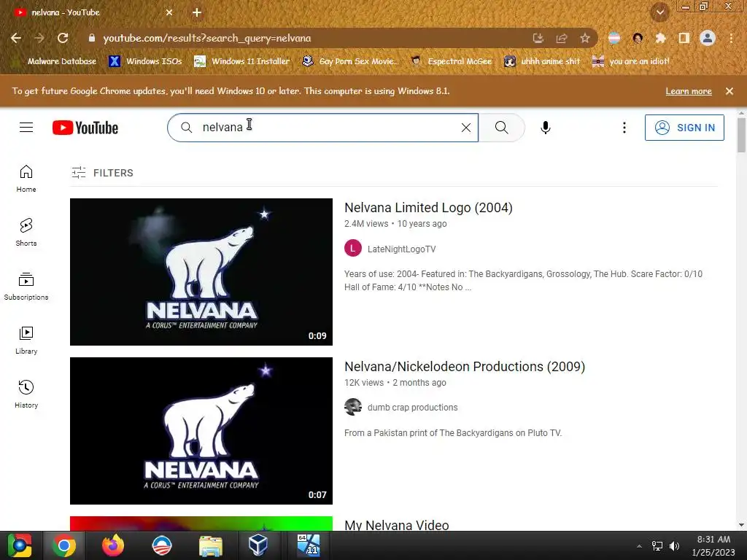This screenshot has width=747, height=560.
Task: Dismiss the Chrome update infobar
Action: click(x=729, y=91)
